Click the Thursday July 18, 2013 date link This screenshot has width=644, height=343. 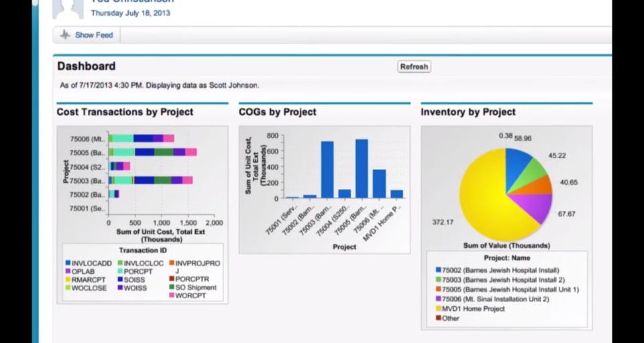click(131, 13)
